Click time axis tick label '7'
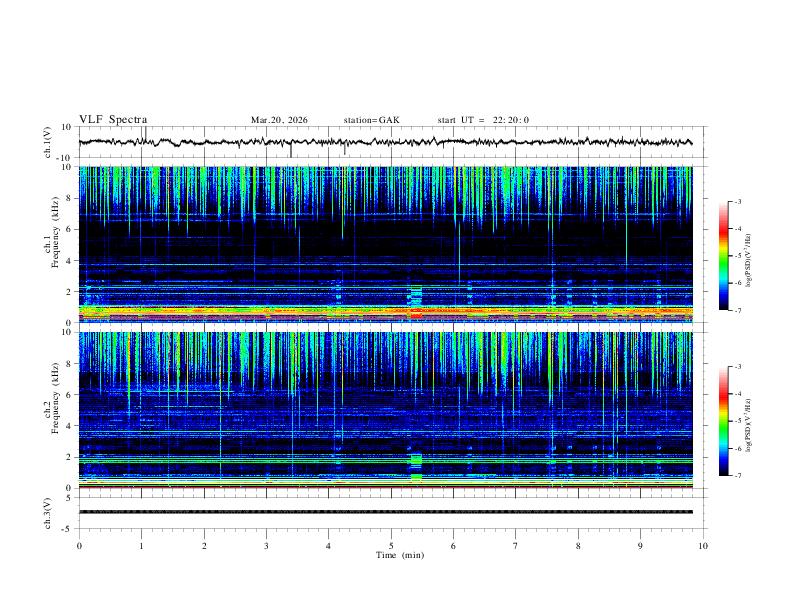The image size is (792, 612). tap(516, 546)
